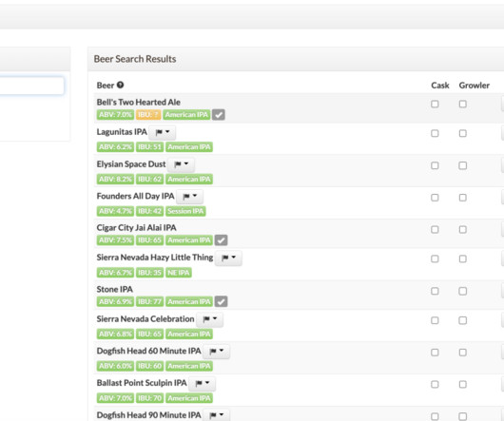
Task: Click the ABV: 4.7% badge for Founders All Day IPA
Action: tap(115, 211)
